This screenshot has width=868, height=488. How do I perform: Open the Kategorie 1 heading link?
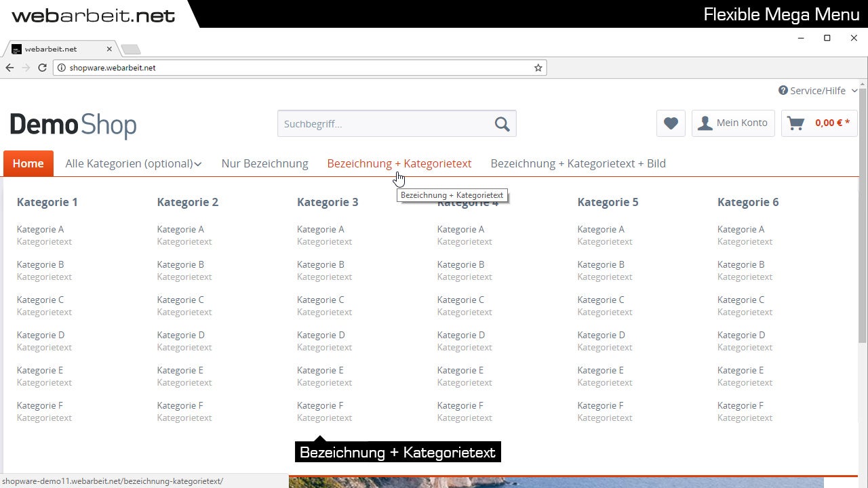pyautogui.click(x=47, y=202)
